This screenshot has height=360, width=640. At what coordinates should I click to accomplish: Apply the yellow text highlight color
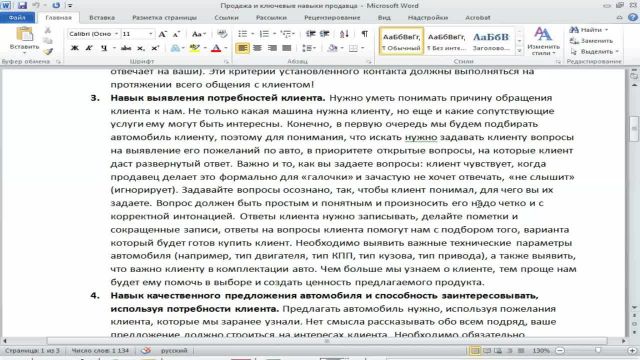(x=194, y=48)
